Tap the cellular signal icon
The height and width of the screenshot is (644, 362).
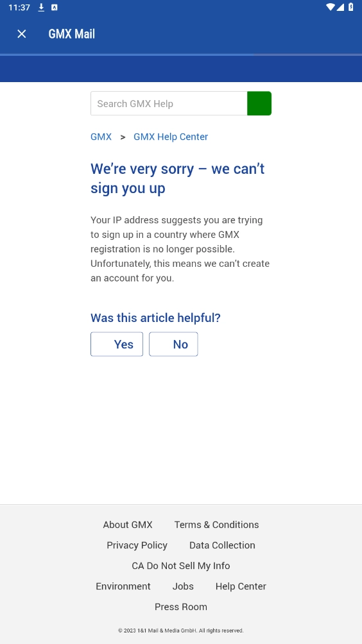[x=340, y=7]
